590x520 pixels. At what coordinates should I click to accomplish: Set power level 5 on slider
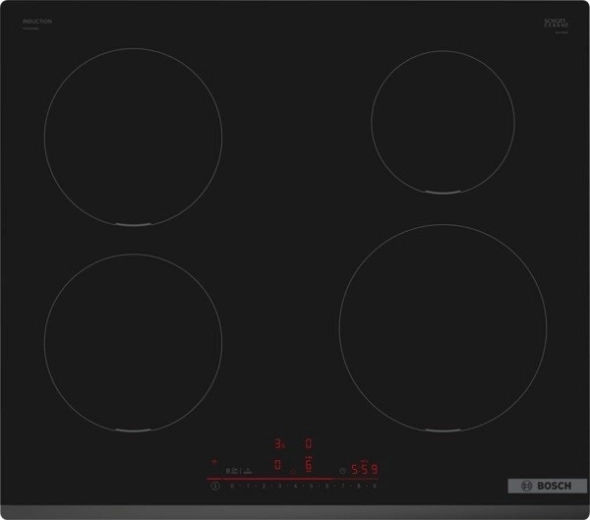(x=311, y=486)
